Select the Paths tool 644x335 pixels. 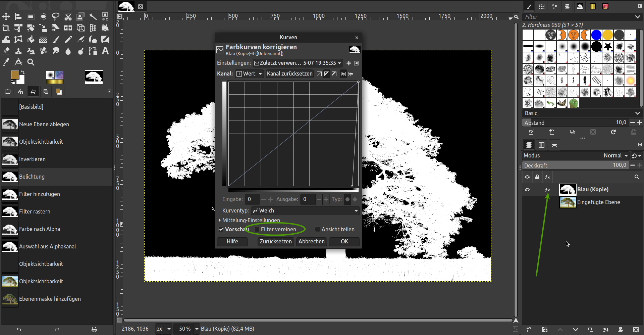(93, 51)
